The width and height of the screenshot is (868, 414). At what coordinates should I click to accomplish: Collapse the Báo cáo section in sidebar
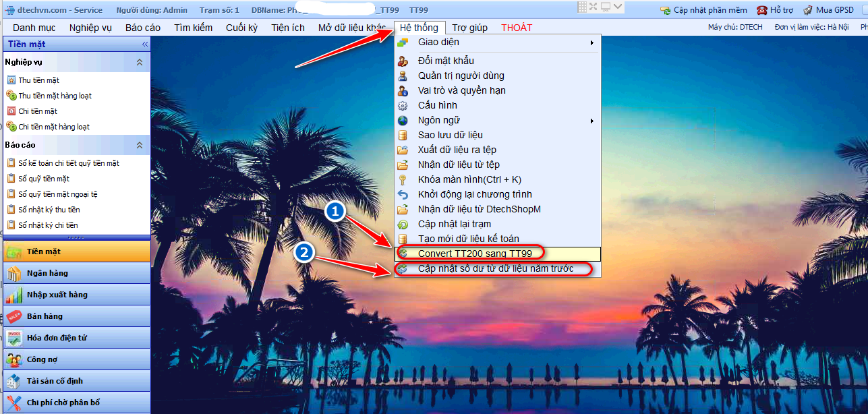click(x=140, y=145)
